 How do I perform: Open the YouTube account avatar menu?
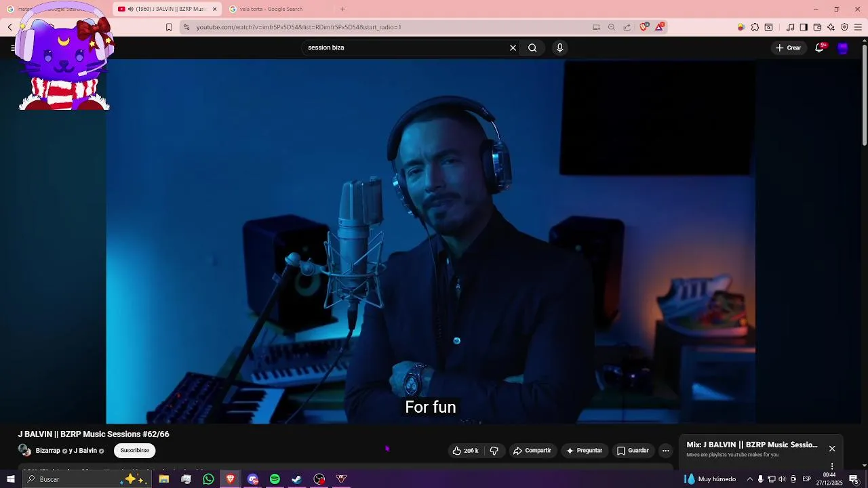843,47
